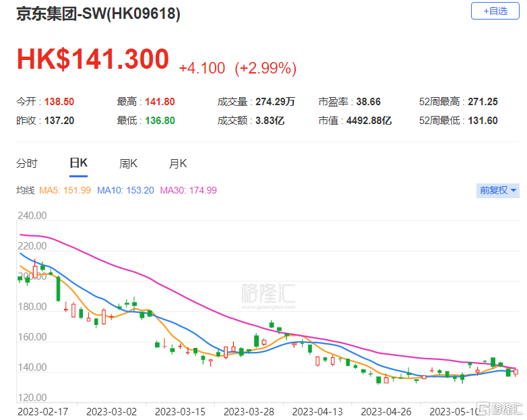This screenshot has width=527, height=420.
Task: Open the 月K monthly chart tab
Action: 178,164
